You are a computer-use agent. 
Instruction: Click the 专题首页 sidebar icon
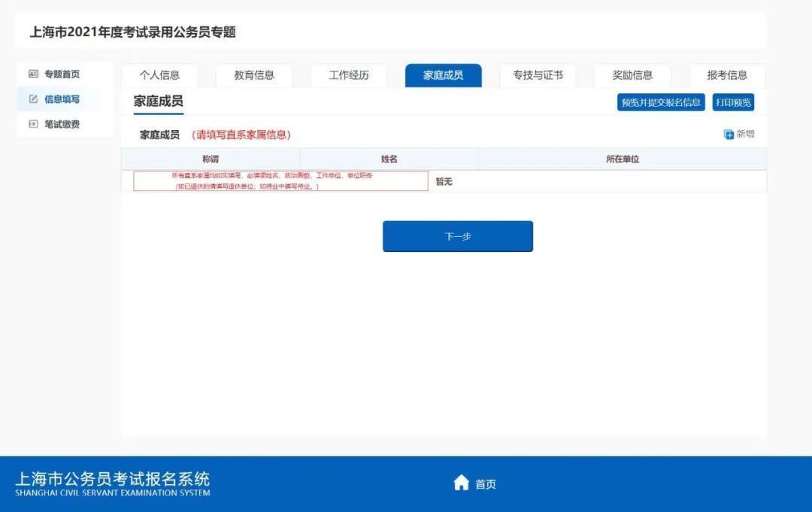pos(32,74)
